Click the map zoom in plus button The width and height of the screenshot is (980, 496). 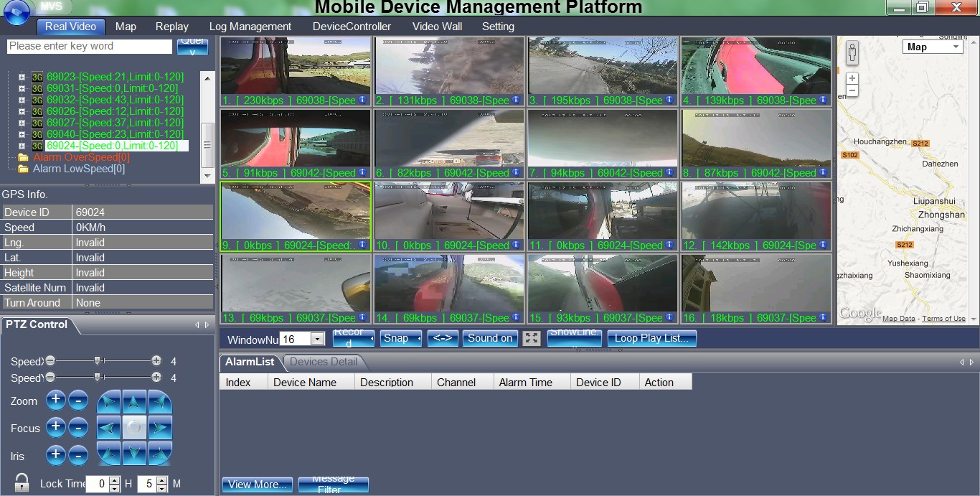click(852, 78)
